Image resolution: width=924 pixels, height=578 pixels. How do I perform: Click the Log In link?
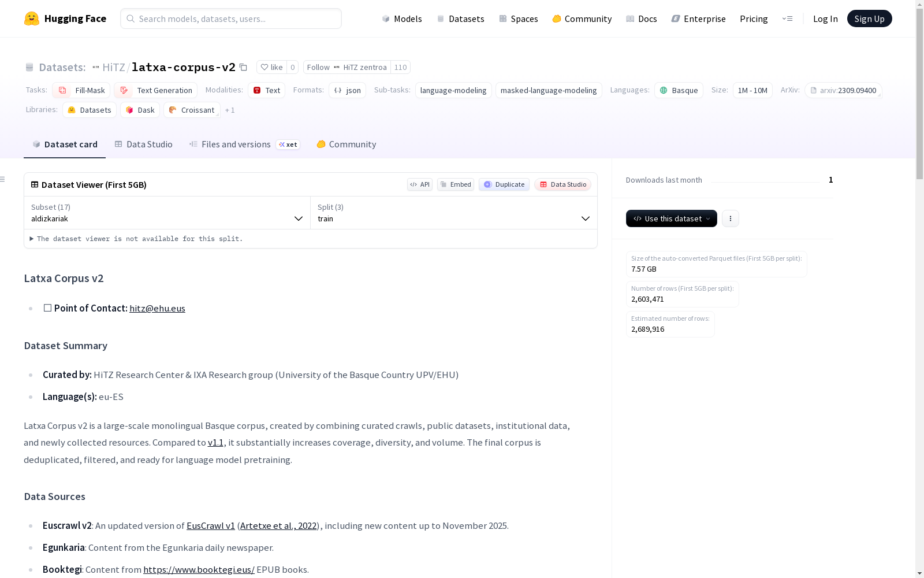825,18
